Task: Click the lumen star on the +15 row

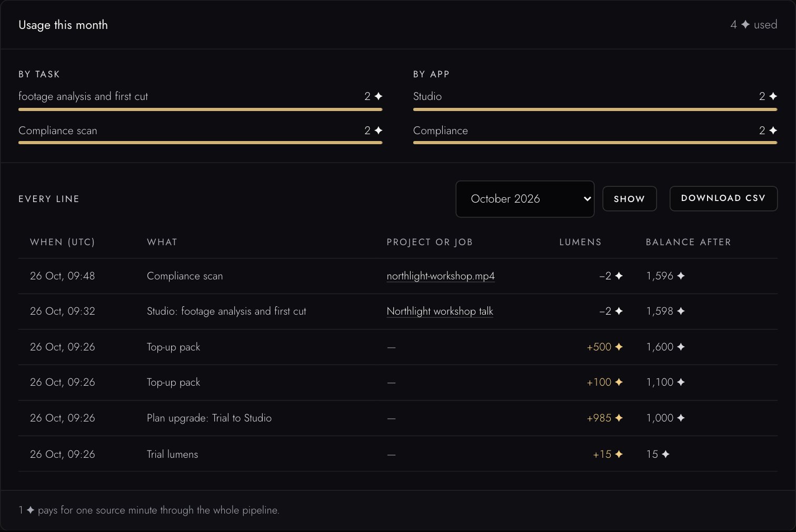Action: click(x=619, y=454)
